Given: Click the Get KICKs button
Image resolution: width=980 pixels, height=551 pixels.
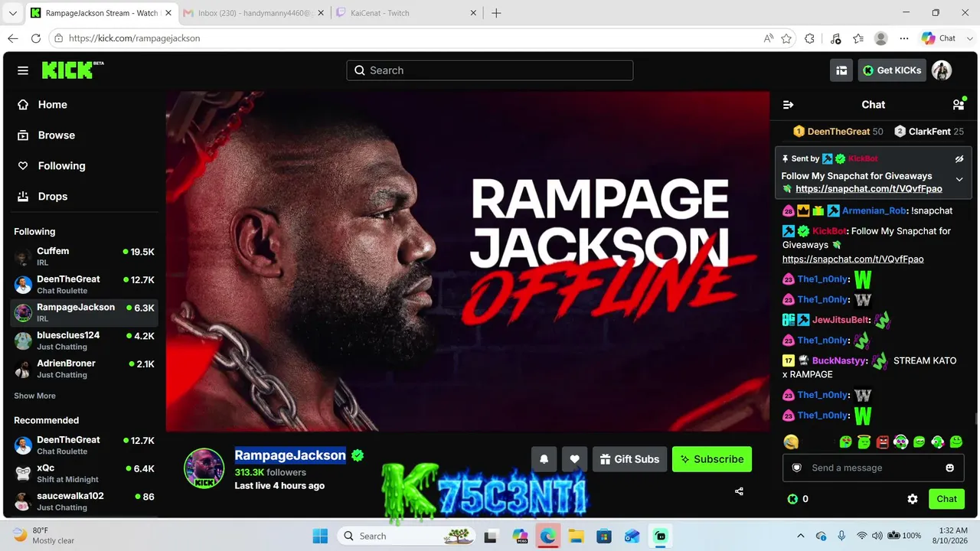Looking at the screenshot, I should [x=891, y=70].
